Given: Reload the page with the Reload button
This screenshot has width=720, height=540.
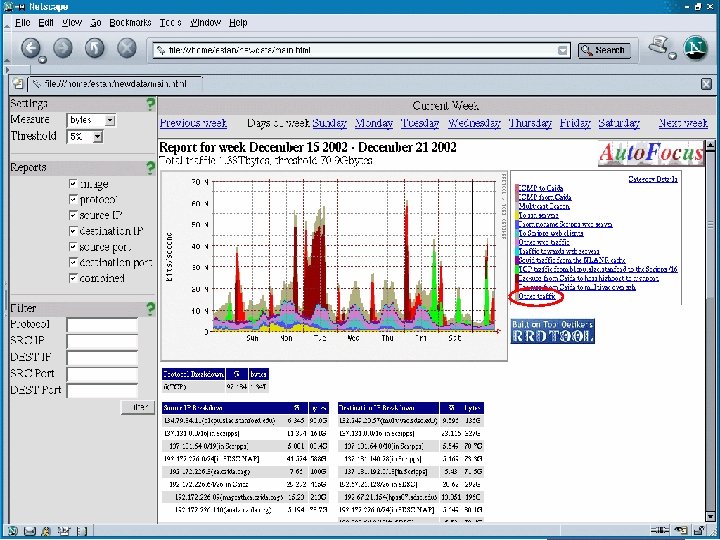Looking at the screenshot, I should pos(95,48).
